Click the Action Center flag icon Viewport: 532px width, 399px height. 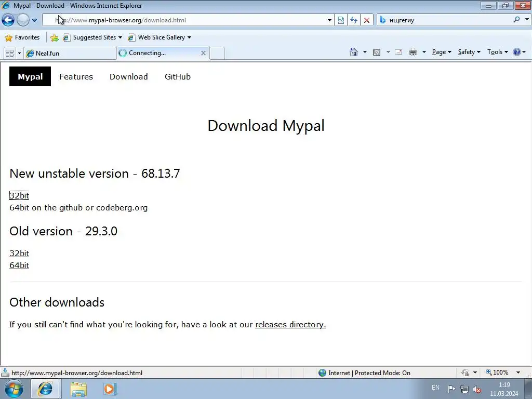[451, 389]
